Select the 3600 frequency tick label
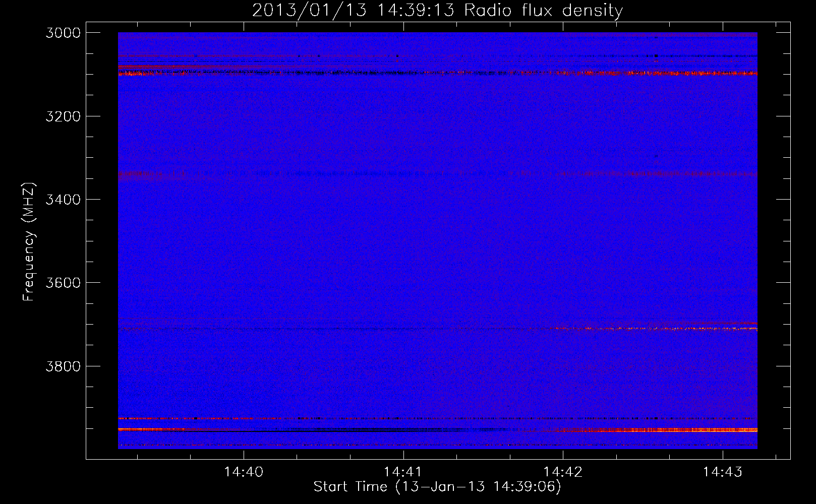816x504 pixels. click(63, 283)
